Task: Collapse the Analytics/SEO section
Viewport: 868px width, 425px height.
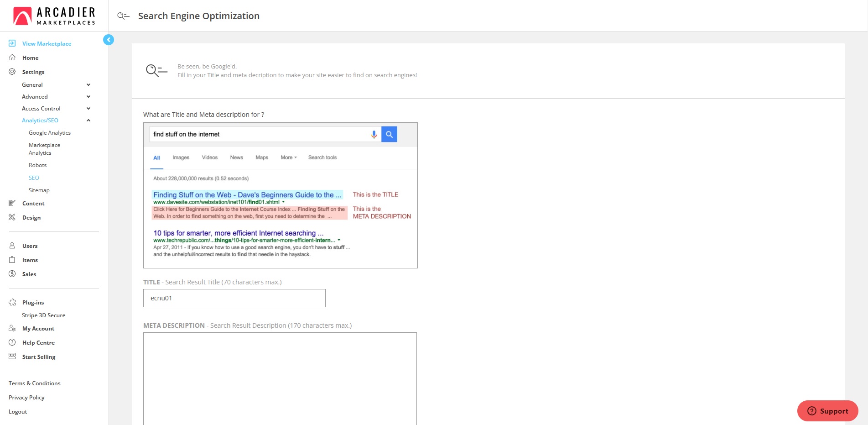Action: pyautogui.click(x=88, y=121)
